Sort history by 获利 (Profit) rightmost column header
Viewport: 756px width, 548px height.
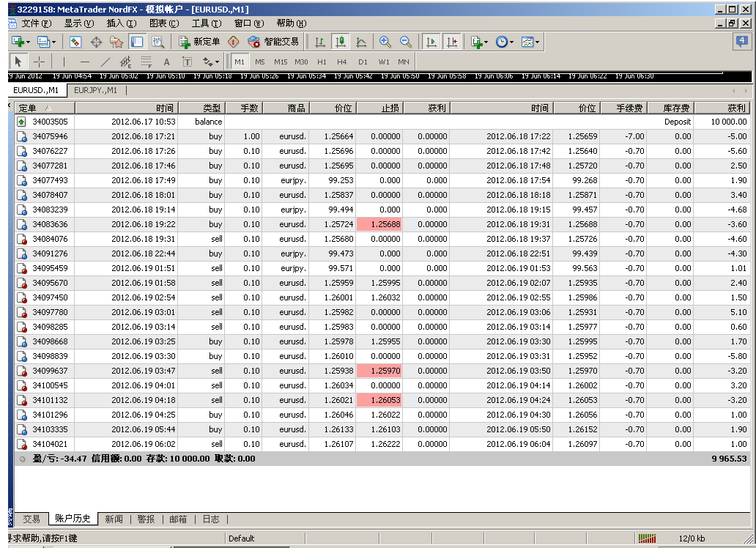pos(722,108)
